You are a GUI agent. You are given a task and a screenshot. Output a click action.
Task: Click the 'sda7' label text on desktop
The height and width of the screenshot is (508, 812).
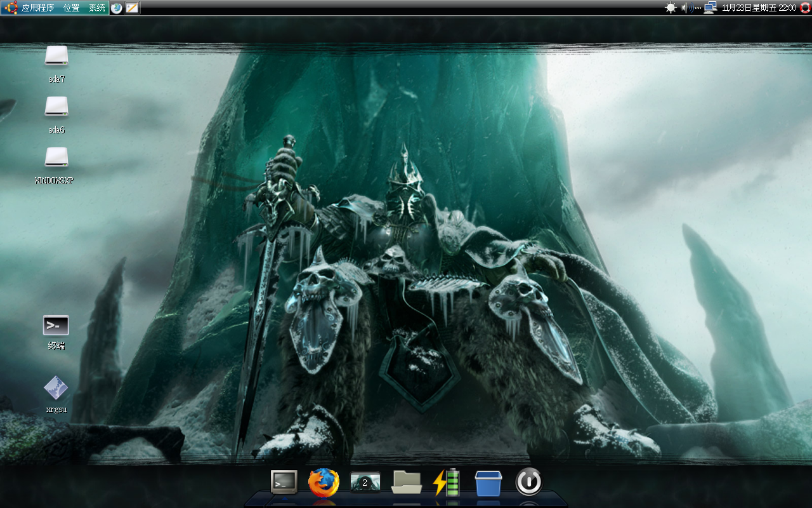(x=56, y=79)
